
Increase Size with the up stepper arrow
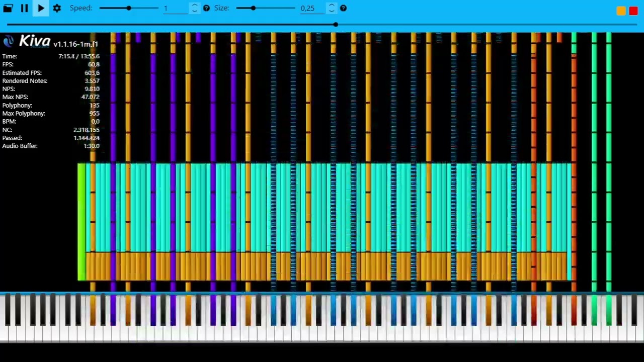coord(332,6)
